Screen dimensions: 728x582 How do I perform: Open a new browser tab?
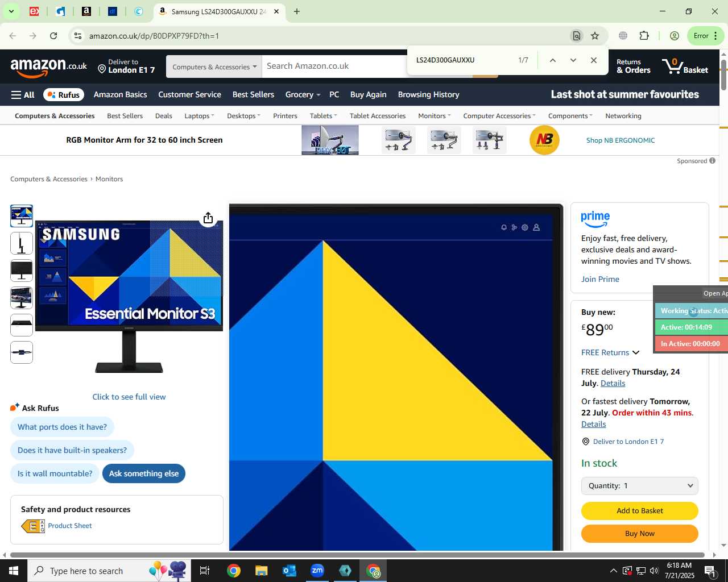coord(297,11)
